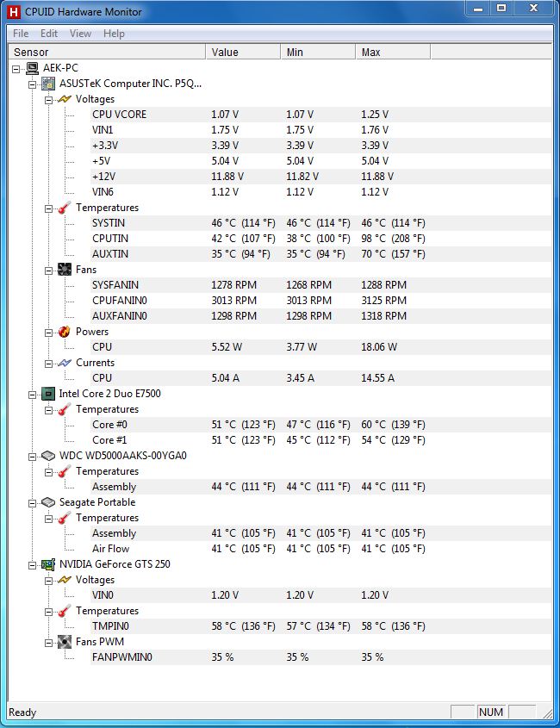Collapse the Currents group
The width and height of the screenshot is (560, 728).
(x=48, y=364)
